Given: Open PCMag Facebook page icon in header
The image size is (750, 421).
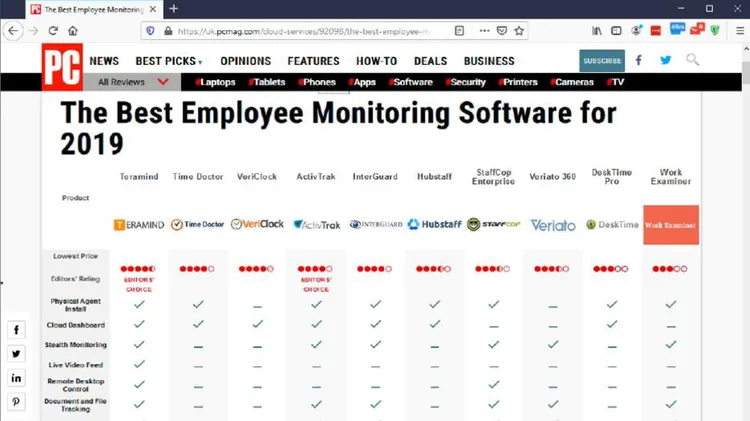Looking at the screenshot, I should coord(639,60).
